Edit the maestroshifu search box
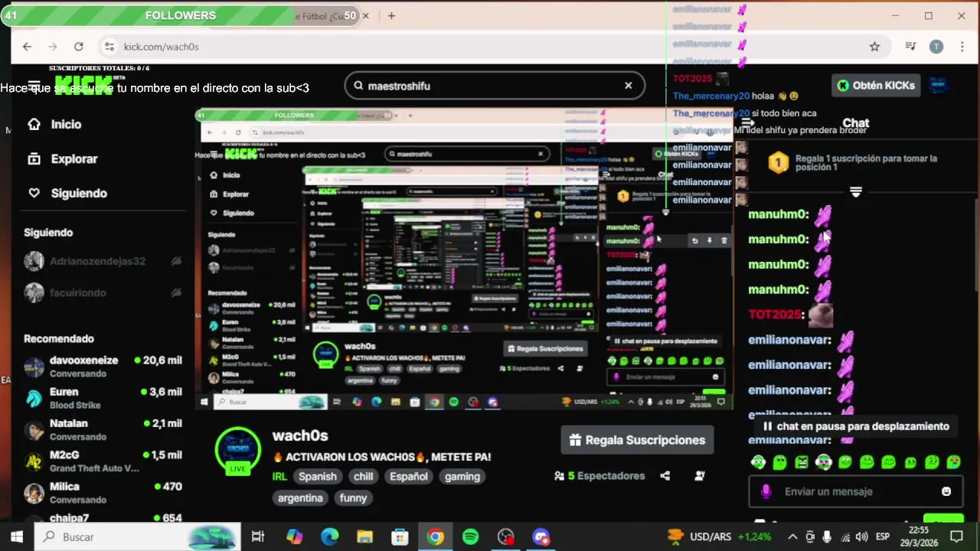 494,86
